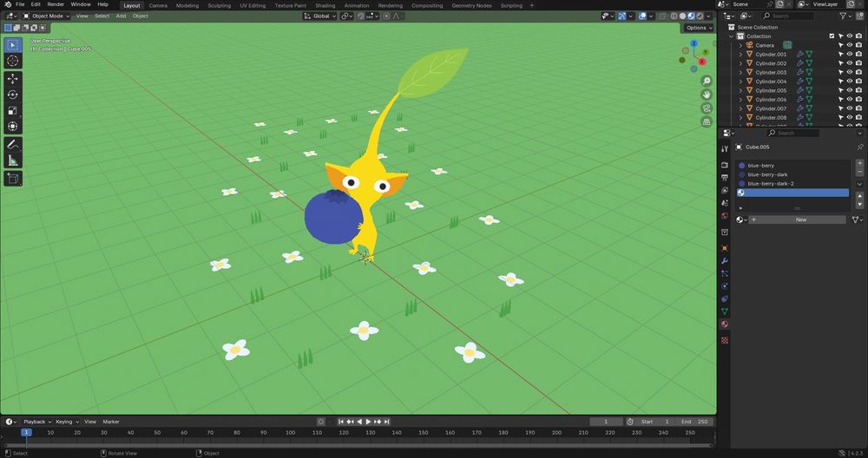Collapse the Collection in outliner
This screenshot has width=868, height=458.
coord(732,36)
